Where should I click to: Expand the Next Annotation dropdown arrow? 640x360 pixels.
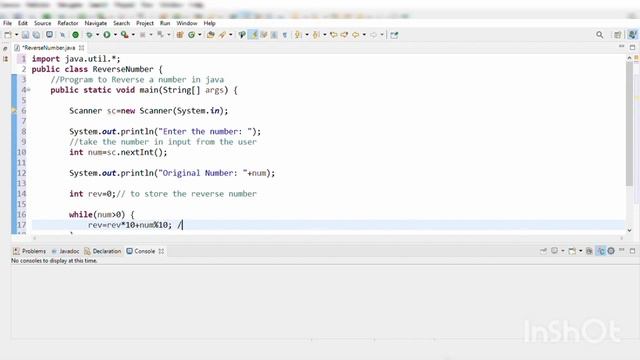coord(307,35)
